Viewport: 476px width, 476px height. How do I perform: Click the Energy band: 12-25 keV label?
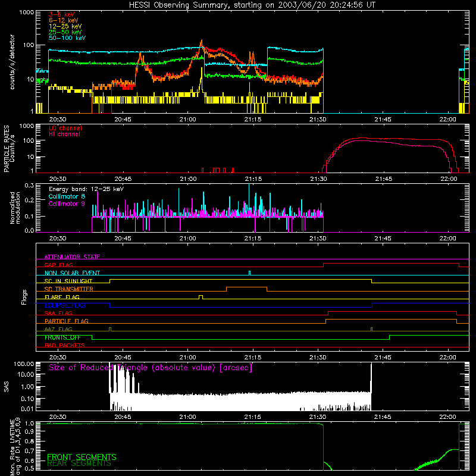86,189
